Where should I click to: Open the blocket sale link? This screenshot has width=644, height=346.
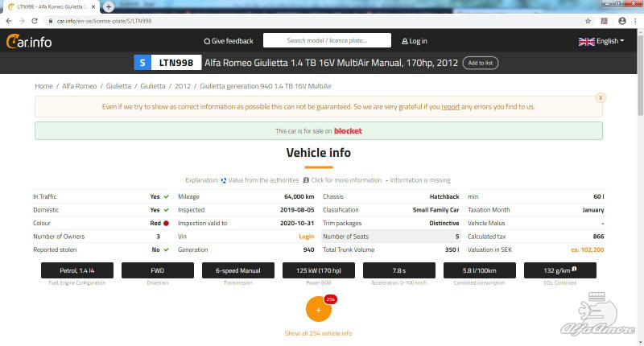pos(347,130)
